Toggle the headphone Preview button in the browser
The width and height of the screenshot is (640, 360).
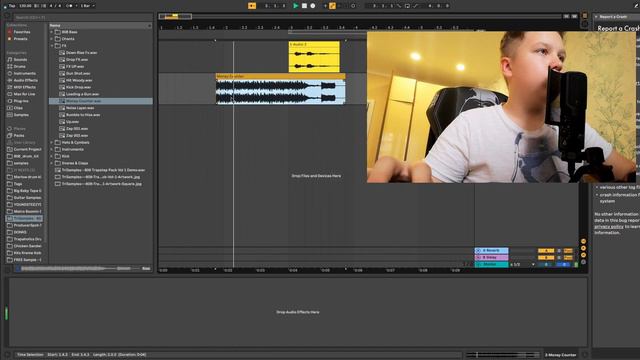point(8,269)
